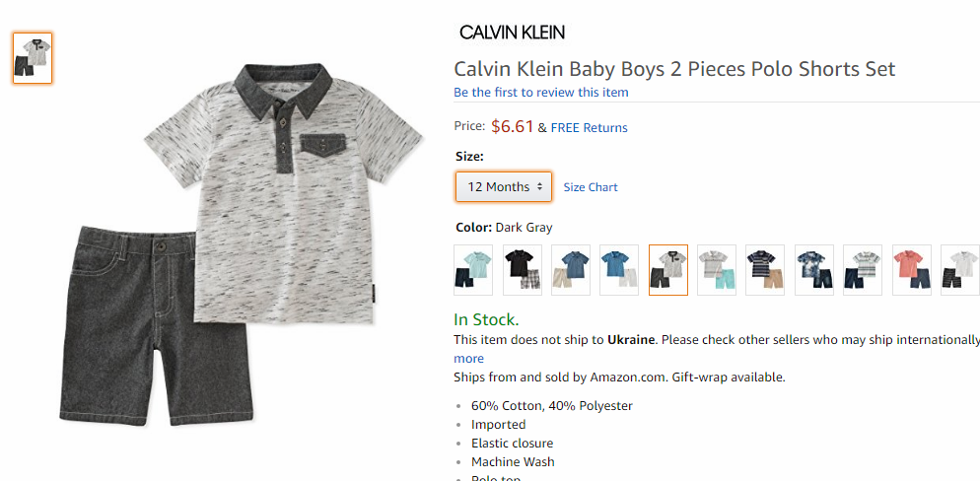Open the FREE Returns link
This screenshot has height=481, width=980.
(590, 128)
